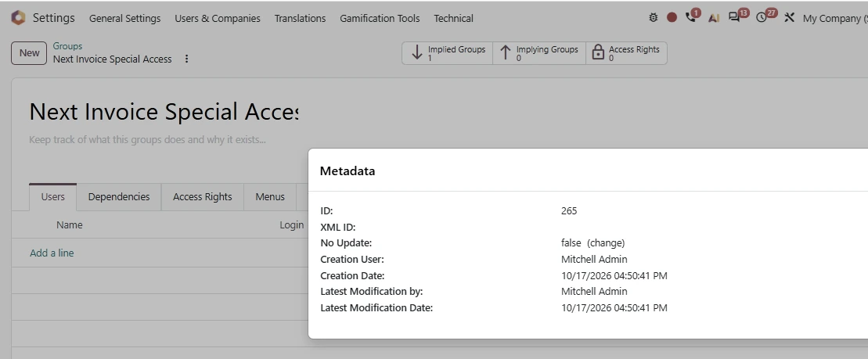Click the Creation User value Mitchell Admin
Viewport: 868px width, 359px height.
pyautogui.click(x=594, y=260)
